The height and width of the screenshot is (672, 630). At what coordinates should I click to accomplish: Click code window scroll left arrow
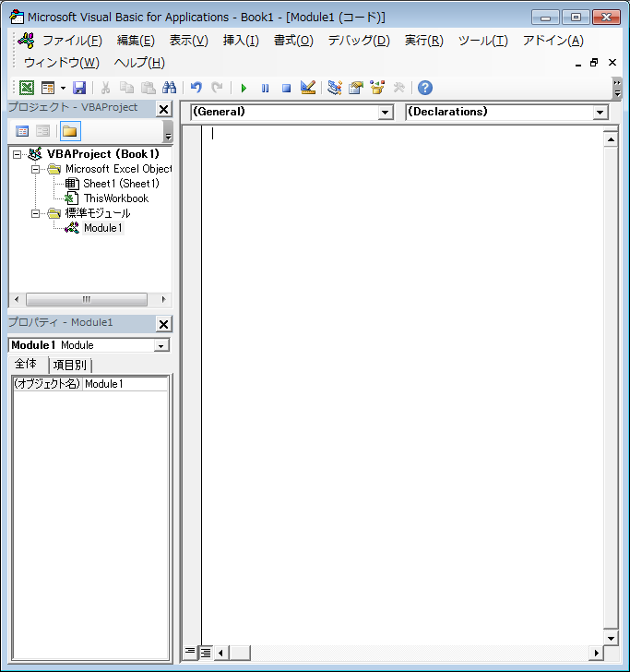click(220, 654)
